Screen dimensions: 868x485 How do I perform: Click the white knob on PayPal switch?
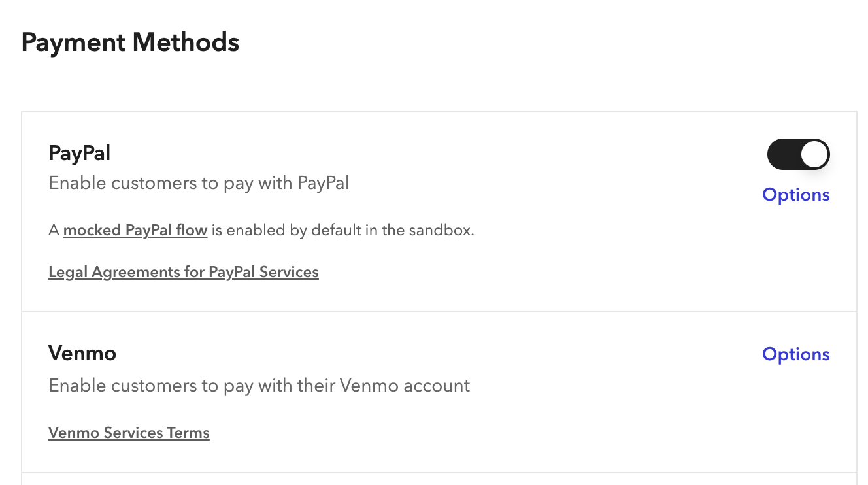pos(814,155)
